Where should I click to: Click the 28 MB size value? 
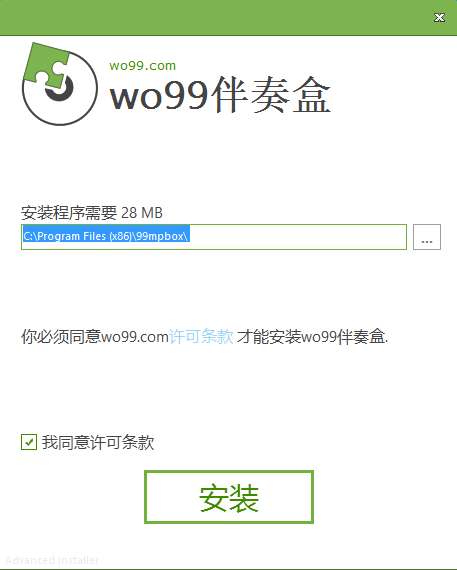tap(142, 213)
